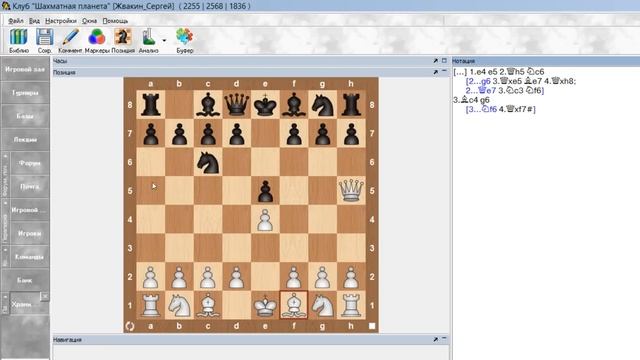The width and height of the screenshot is (640, 360).
Task: Open the Библио library toolbar icon
Action: 19,40
